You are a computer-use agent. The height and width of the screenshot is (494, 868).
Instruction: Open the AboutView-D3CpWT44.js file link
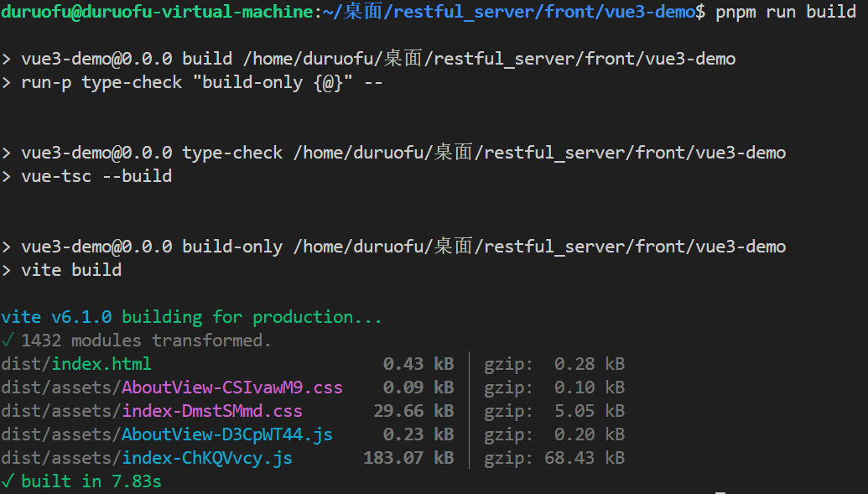227,434
